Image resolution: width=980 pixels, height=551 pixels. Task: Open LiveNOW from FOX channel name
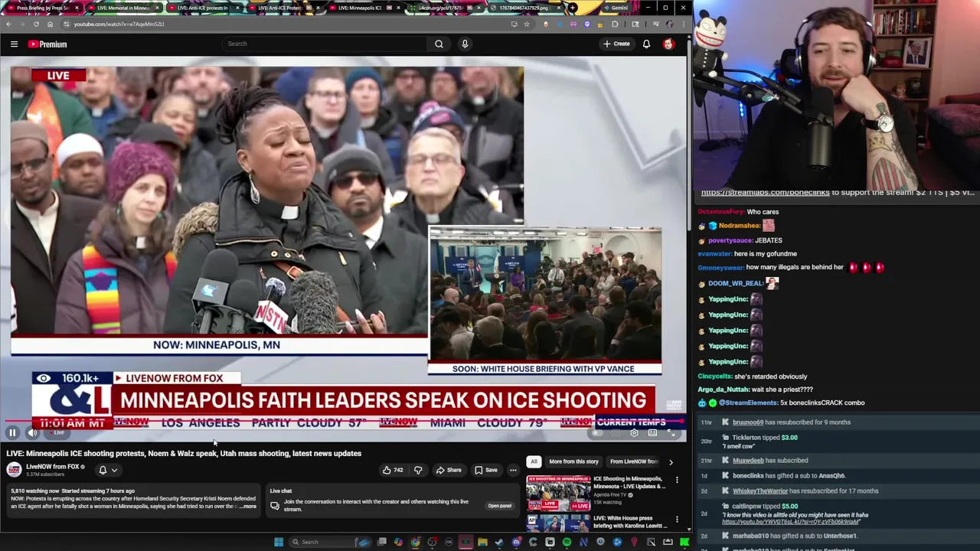pos(53,467)
